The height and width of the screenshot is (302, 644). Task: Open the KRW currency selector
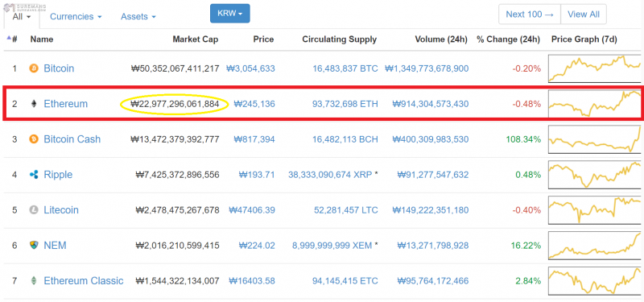point(230,14)
